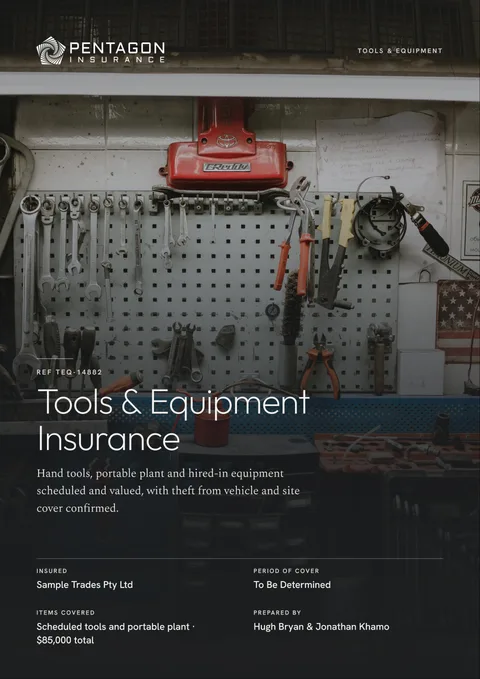
Task: Click the large wrench at pegboard left edge
Action: 28,286
